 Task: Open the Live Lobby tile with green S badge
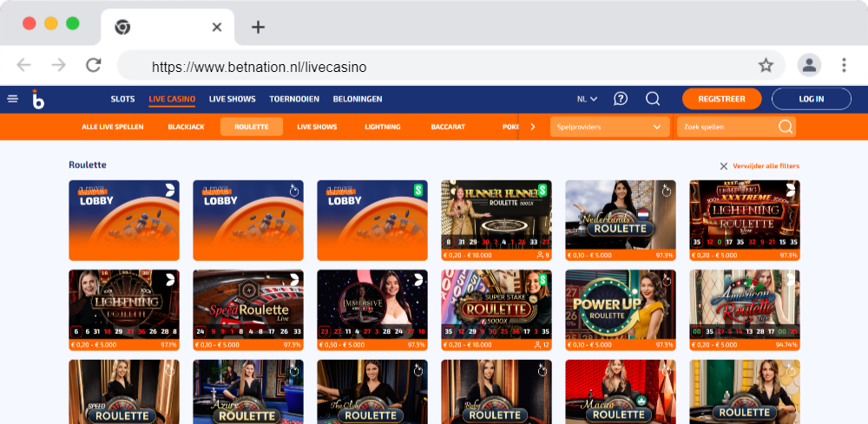tap(372, 220)
